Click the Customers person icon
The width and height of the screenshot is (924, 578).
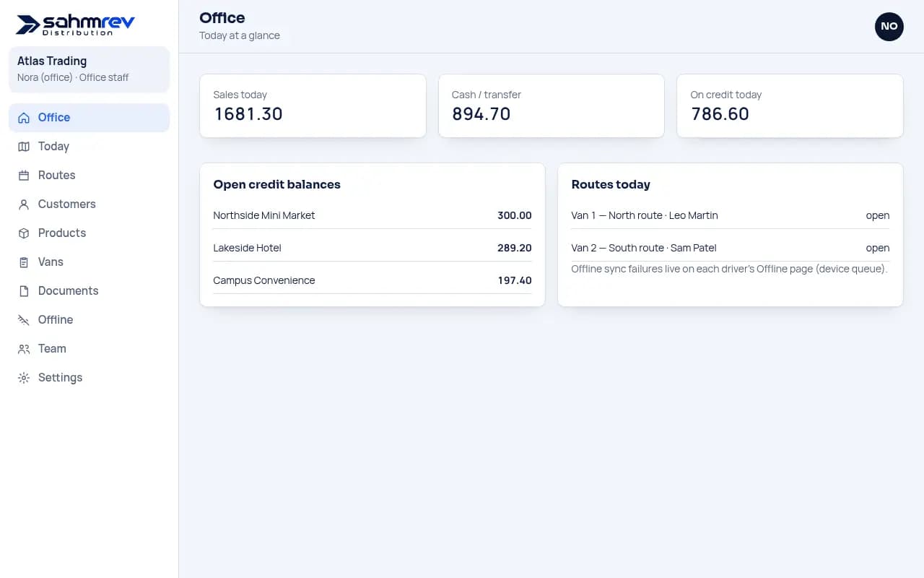(24, 204)
